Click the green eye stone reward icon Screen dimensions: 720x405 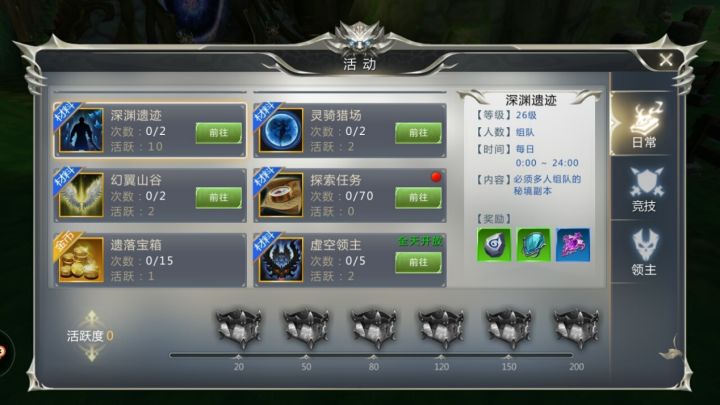click(x=494, y=245)
